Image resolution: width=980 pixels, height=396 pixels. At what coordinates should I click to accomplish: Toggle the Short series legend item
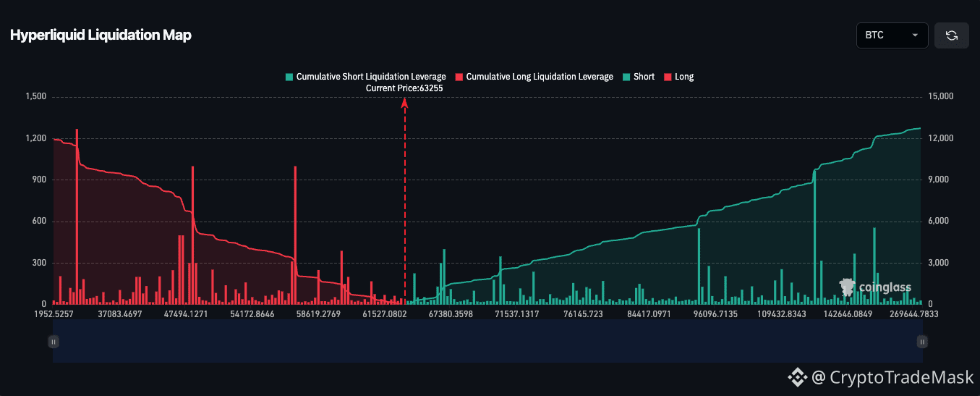tap(639, 77)
